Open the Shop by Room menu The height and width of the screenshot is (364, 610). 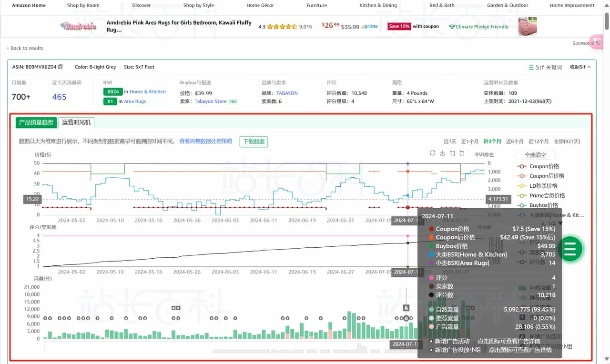(x=83, y=6)
